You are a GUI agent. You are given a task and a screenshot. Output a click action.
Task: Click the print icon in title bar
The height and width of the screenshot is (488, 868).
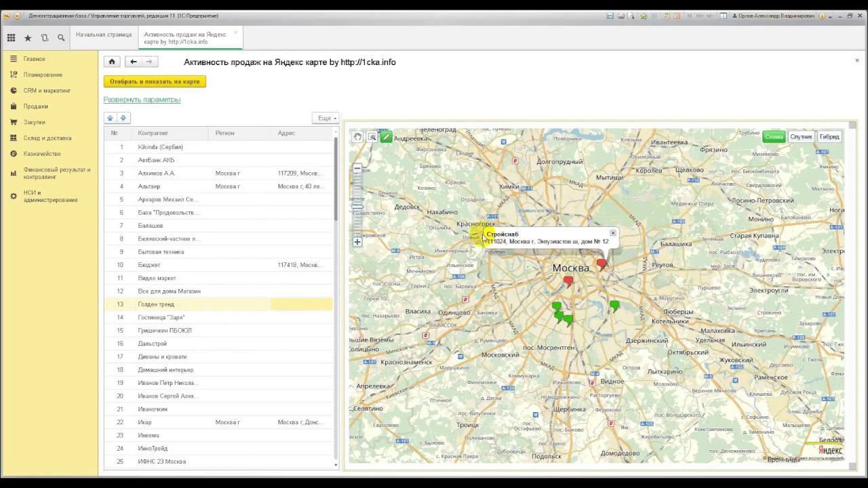620,16
